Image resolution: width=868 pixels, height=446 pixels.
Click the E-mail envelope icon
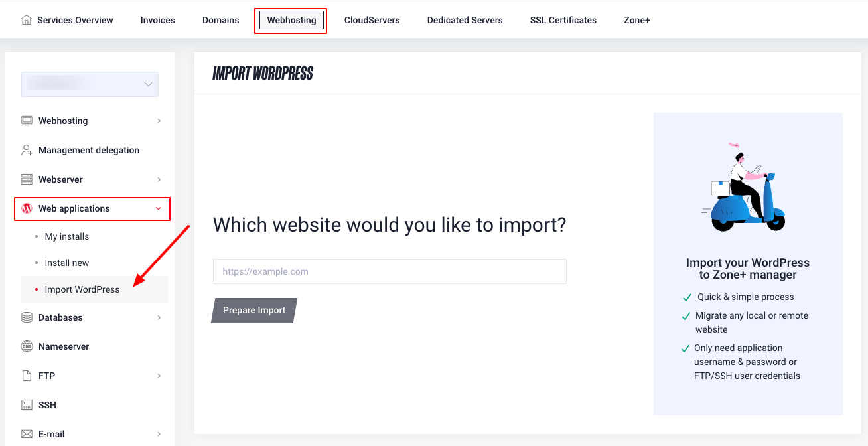pos(27,434)
